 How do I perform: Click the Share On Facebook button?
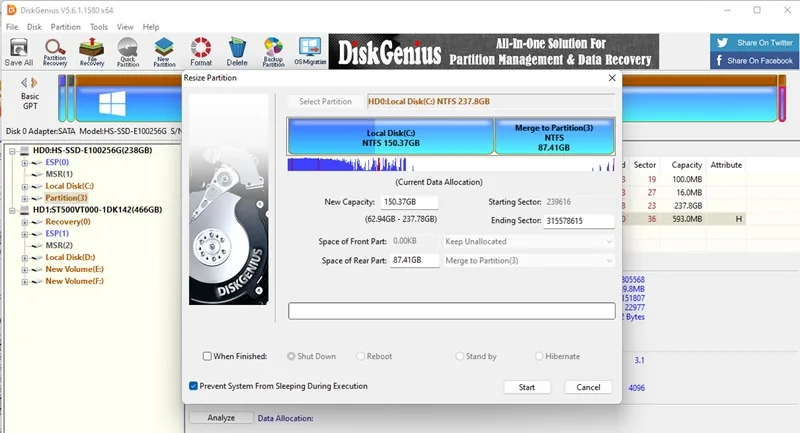click(x=755, y=60)
